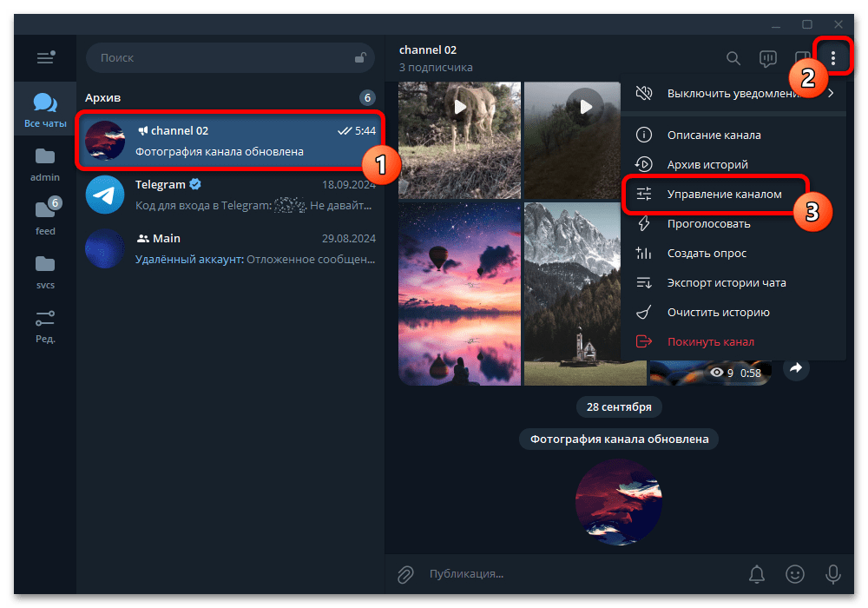Play the deer video thumbnail

(x=459, y=107)
